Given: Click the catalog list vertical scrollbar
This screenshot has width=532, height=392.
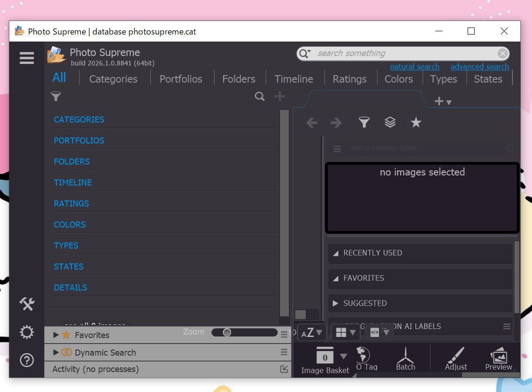Looking at the screenshot, I should (284, 213).
